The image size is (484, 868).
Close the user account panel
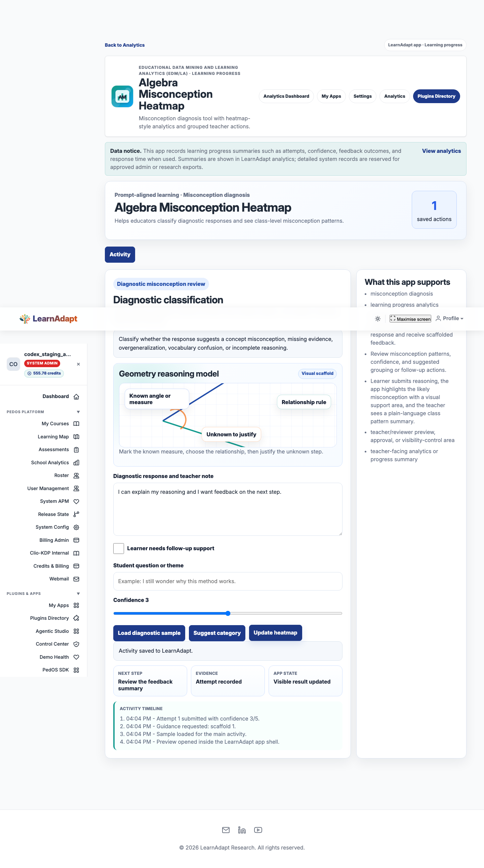coord(78,364)
